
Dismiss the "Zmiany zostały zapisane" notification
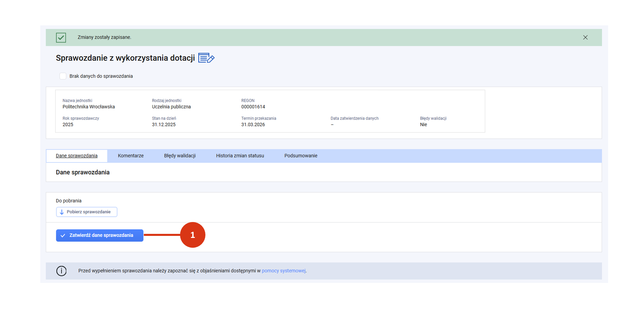(x=585, y=38)
